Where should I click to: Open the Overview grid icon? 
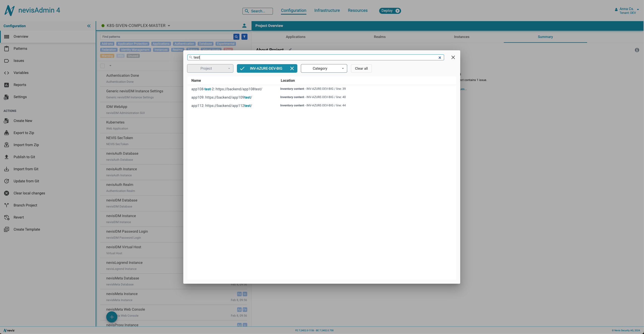coord(7,37)
